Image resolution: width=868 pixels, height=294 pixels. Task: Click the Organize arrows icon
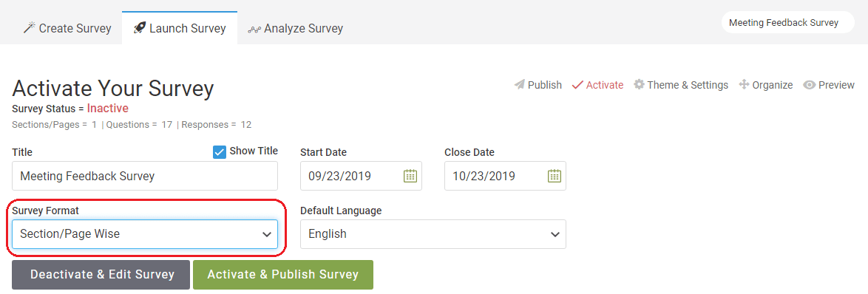pos(744,84)
